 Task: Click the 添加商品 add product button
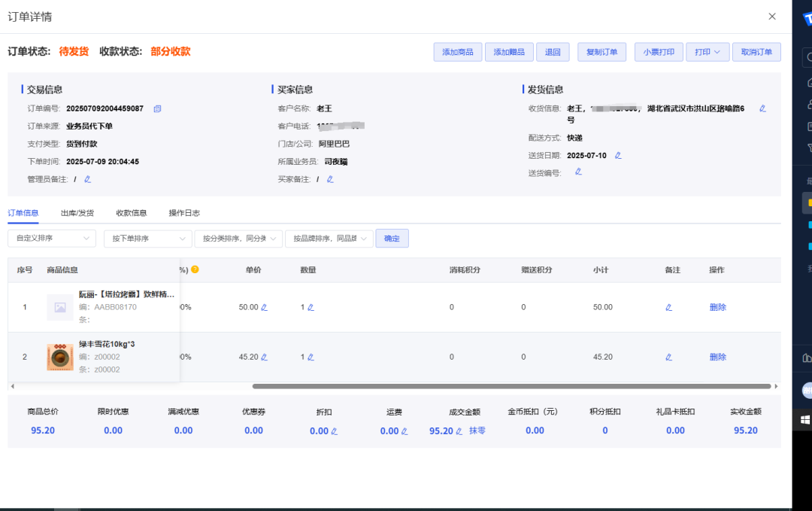click(x=457, y=52)
